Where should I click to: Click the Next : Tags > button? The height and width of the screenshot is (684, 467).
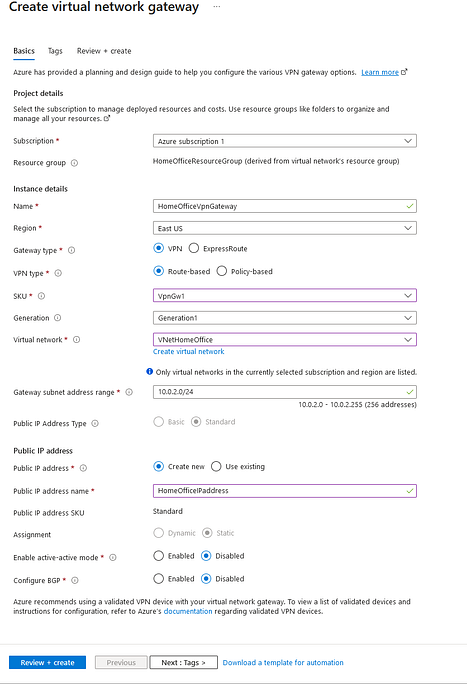183,662
